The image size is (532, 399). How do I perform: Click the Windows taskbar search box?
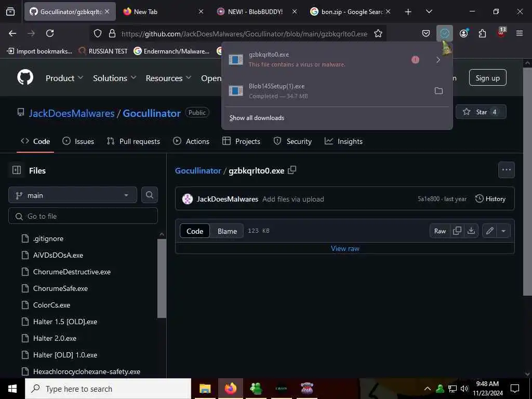point(108,389)
